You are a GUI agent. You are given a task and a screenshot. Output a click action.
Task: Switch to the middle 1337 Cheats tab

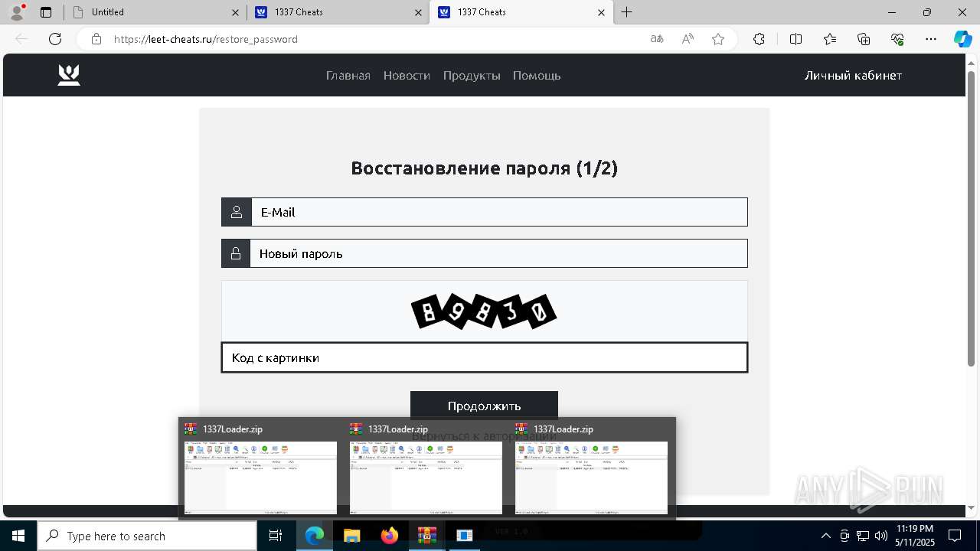338,12
